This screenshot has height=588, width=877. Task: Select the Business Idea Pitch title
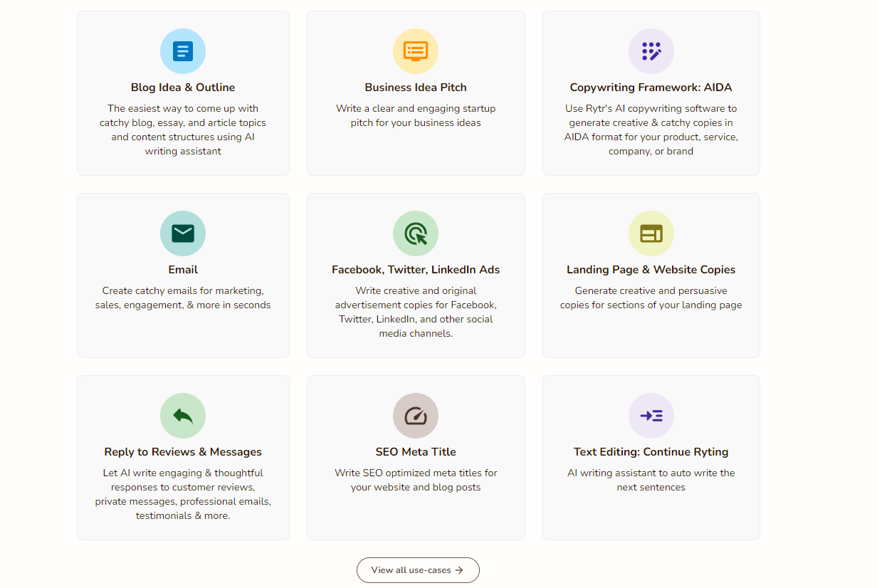click(416, 88)
